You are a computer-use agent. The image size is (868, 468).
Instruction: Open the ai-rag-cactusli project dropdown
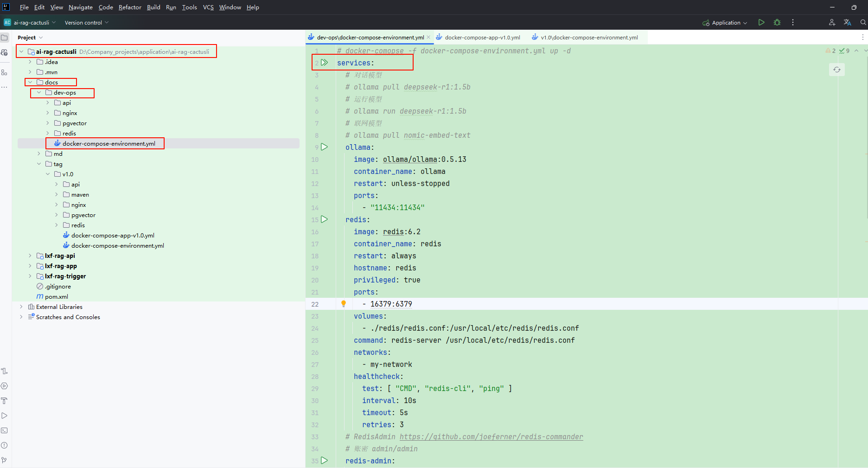pos(31,23)
